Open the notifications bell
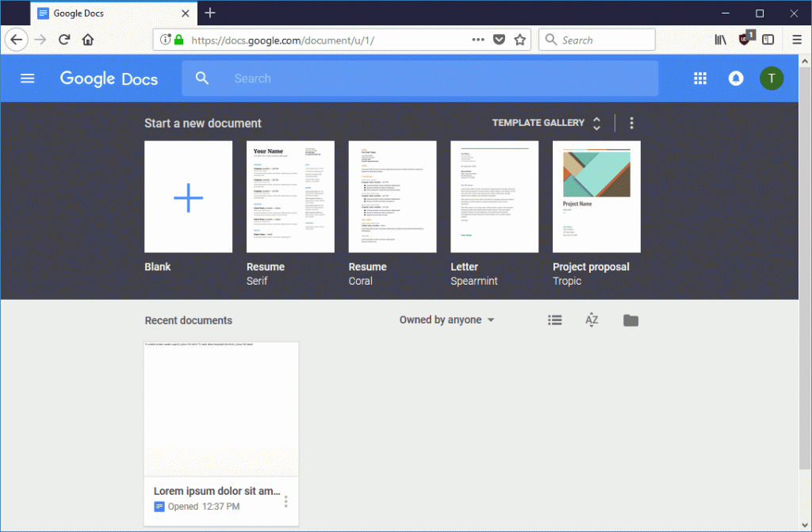The image size is (812, 532). click(x=735, y=78)
